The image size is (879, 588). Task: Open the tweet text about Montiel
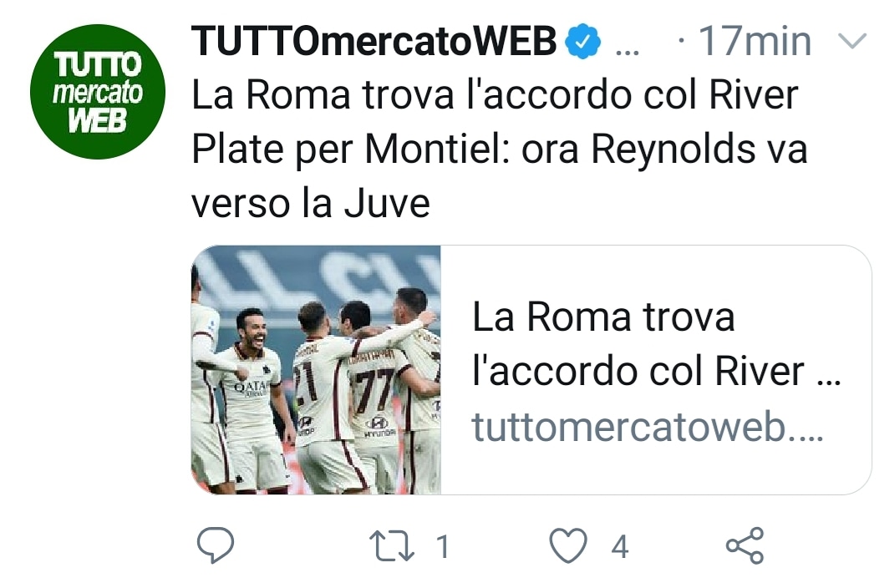pyautogui.click(x=500, y=149)
